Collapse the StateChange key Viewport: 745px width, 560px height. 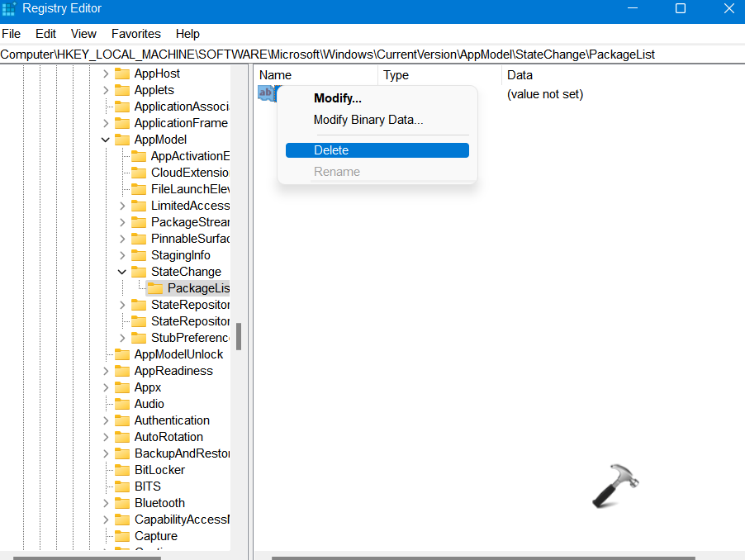(x=122, y=272)
